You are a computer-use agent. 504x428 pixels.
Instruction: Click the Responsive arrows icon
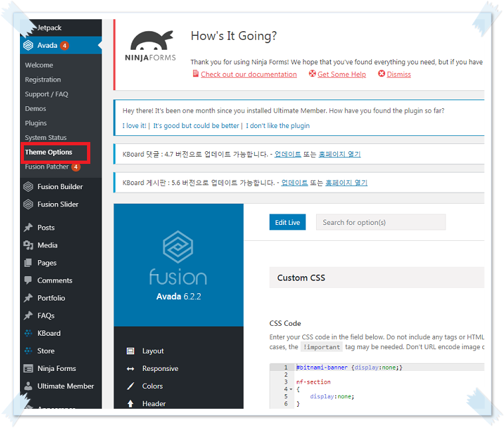coord(131,368)
